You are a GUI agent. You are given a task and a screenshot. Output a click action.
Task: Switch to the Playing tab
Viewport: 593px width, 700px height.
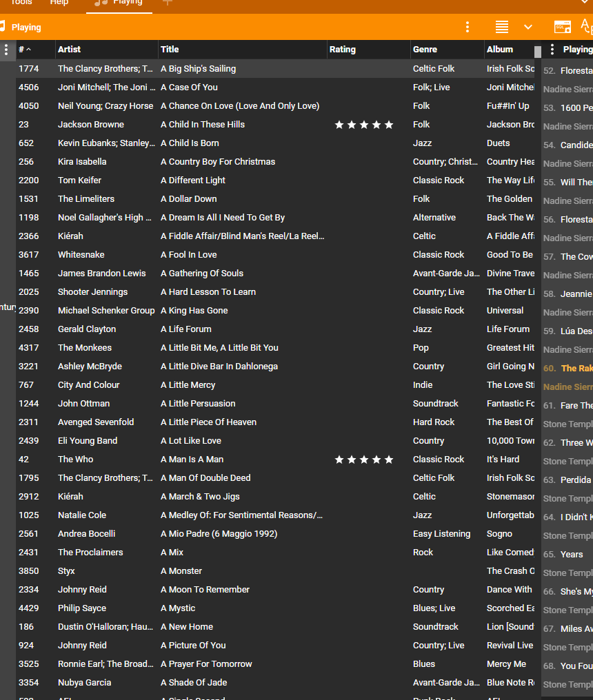click(x=121, y=3)
